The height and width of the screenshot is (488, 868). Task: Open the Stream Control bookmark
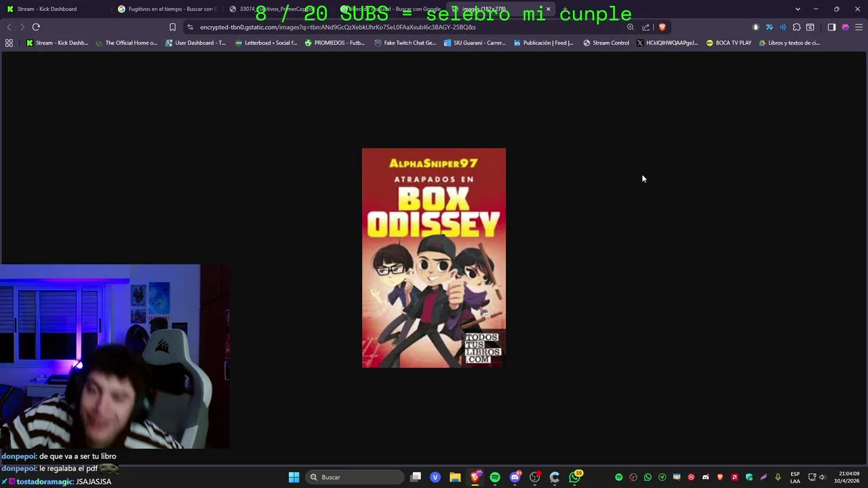606,43
